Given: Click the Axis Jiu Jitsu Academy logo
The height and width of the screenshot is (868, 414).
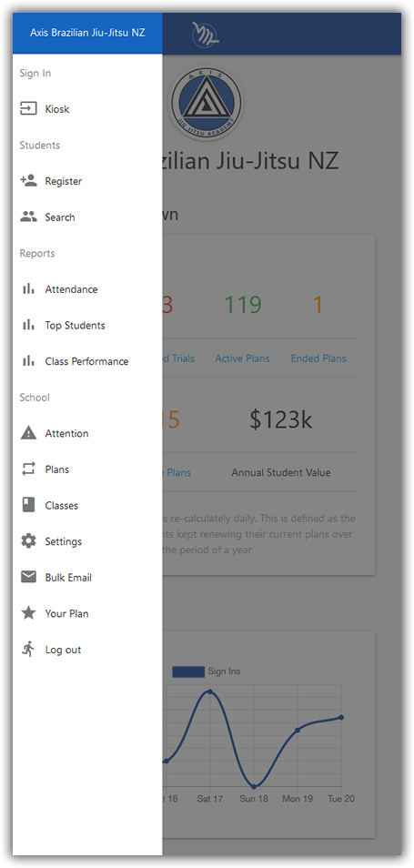Looking at the screenshot, I should (x=206, y=104).
